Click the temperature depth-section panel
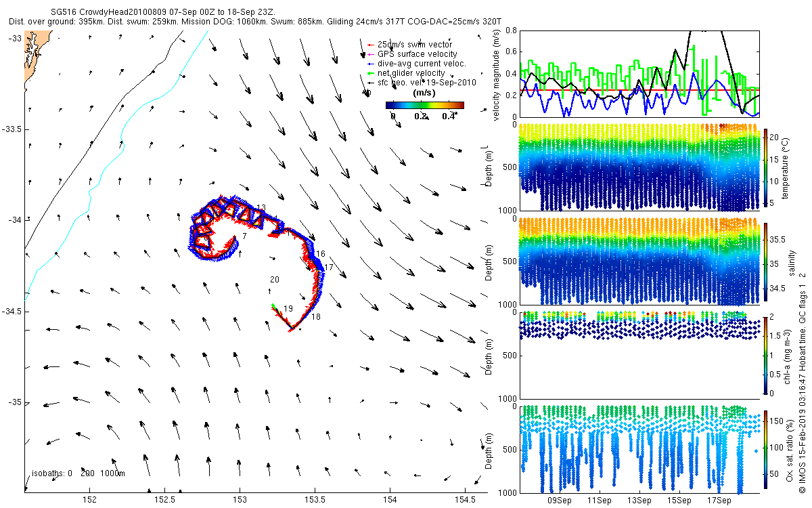 pos(638,167)
